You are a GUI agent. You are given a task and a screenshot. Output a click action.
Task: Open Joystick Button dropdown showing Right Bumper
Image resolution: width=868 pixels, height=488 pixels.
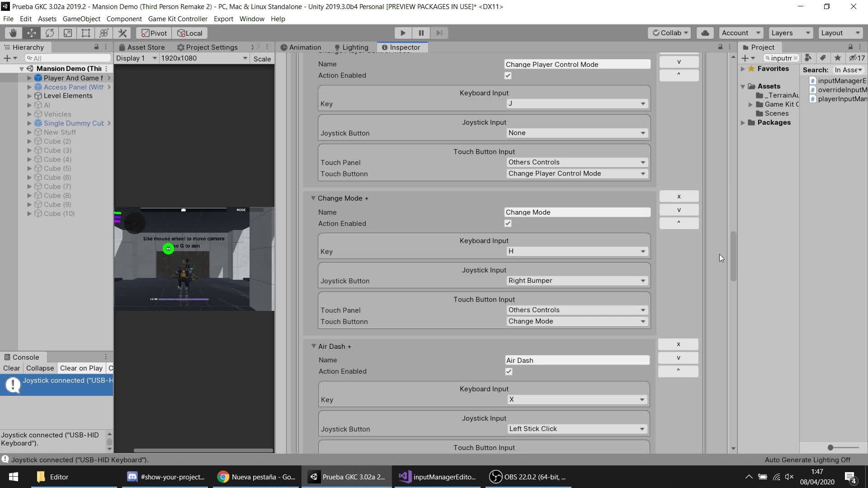pyautogui.click(x=577, y=281)
